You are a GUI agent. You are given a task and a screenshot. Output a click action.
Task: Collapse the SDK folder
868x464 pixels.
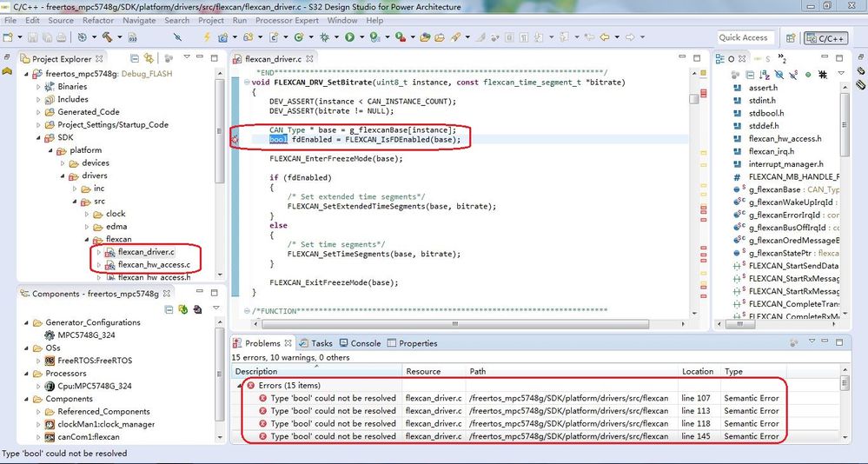pyautogui.click(x=39, y=137)
